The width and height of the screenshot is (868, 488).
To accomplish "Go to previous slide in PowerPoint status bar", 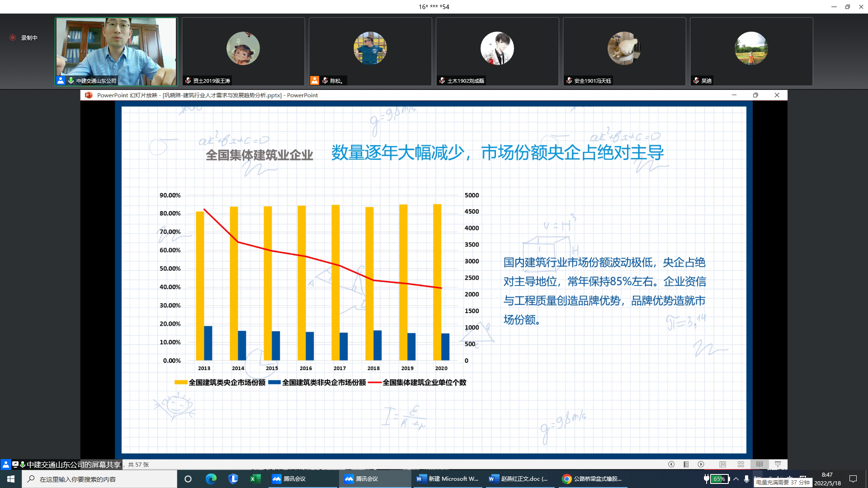I will tap(671, 464).
